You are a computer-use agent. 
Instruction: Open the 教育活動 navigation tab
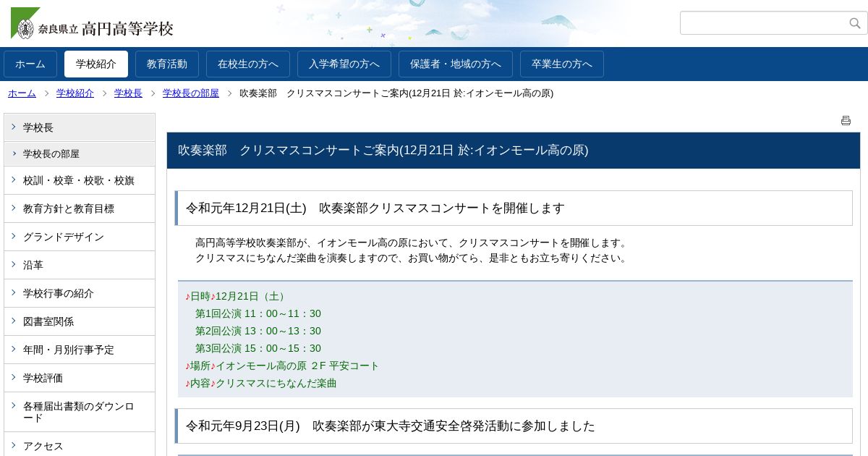pyautogui.click(x=167, y=64)
